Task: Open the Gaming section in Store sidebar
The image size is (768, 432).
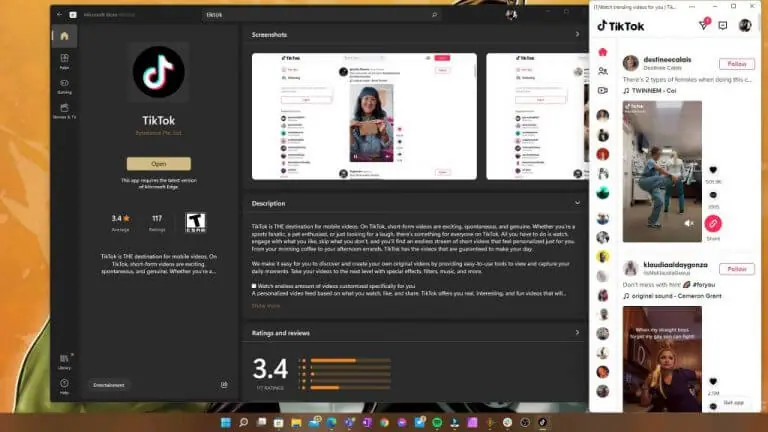Action: (x=64, y=86)
